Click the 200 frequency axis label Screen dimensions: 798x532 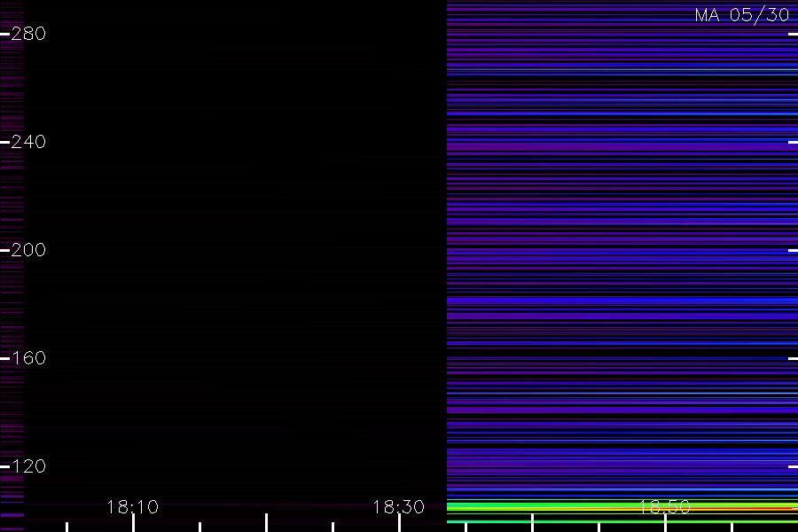[x=28, y=250]
